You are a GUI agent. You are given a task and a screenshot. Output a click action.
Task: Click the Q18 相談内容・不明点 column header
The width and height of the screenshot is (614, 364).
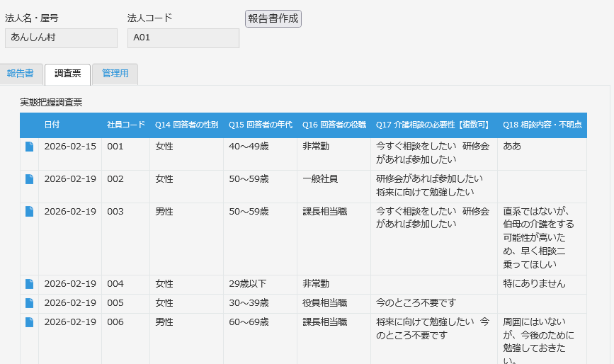(542, 125)
